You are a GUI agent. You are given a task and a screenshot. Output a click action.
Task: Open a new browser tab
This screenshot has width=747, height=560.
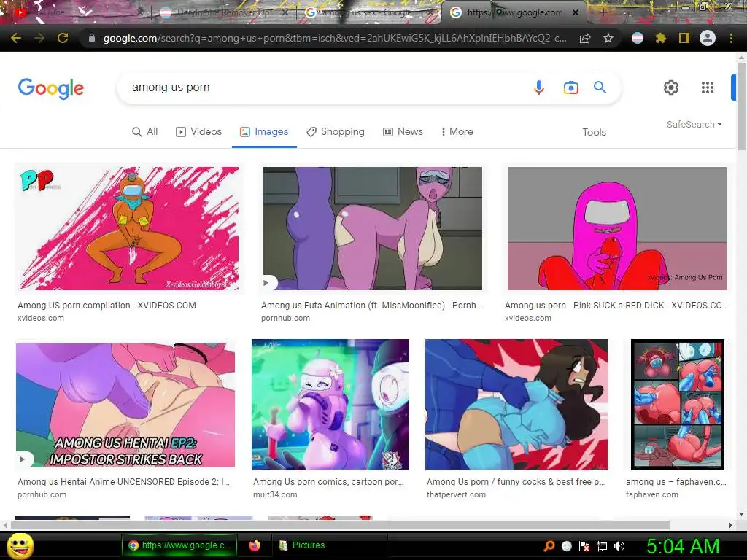(603, 12)
